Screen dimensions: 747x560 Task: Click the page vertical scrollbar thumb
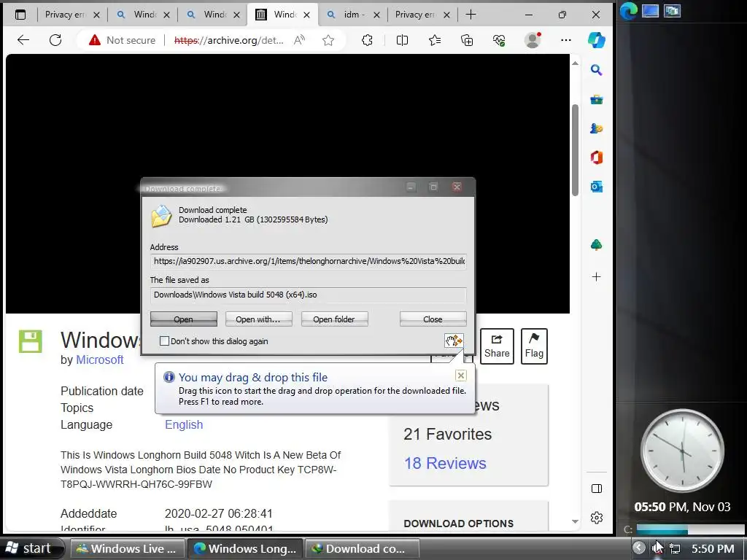(575, 150)
